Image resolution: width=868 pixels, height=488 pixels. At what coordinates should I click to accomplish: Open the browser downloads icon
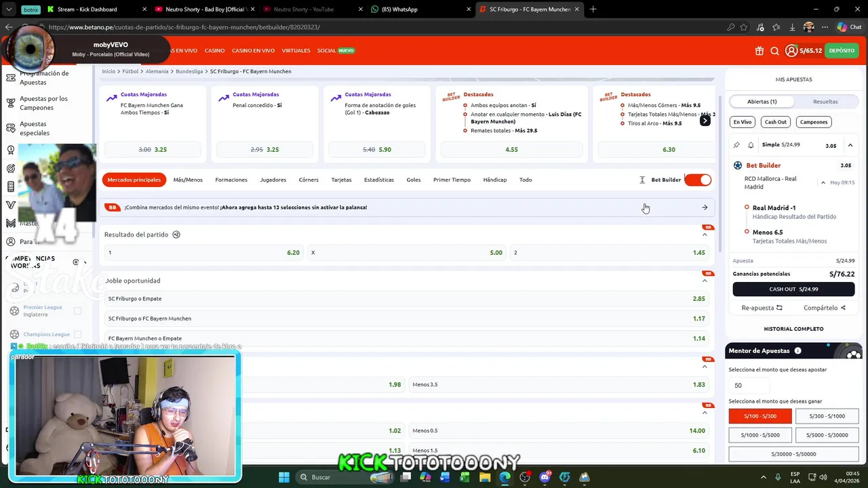[792, 27]
